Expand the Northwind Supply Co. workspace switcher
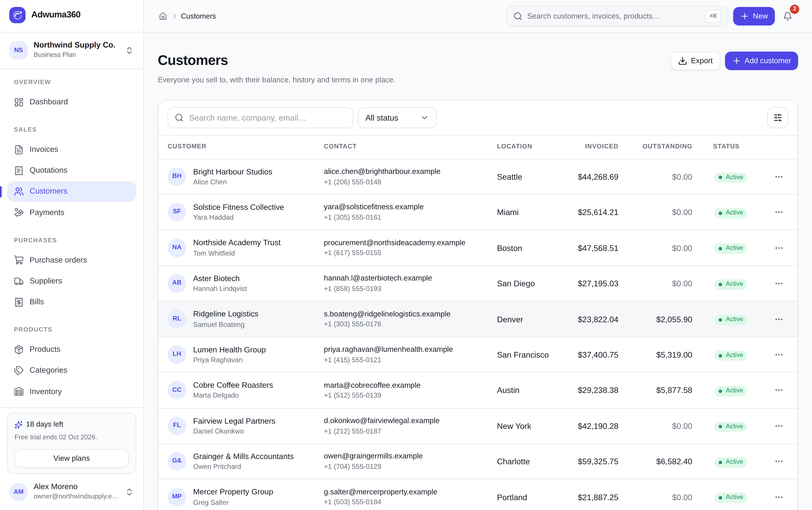Viewport: 812px width, 510px height. click(x=129, y=50)
